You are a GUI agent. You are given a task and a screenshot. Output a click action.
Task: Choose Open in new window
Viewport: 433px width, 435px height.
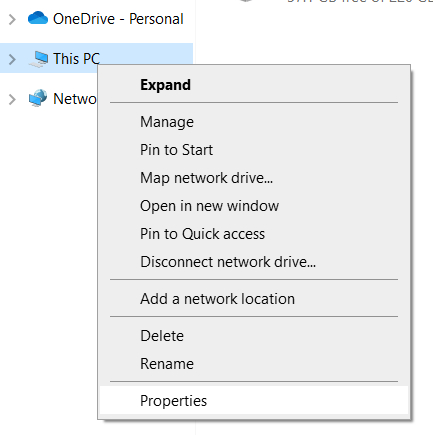tap(254, 206)
